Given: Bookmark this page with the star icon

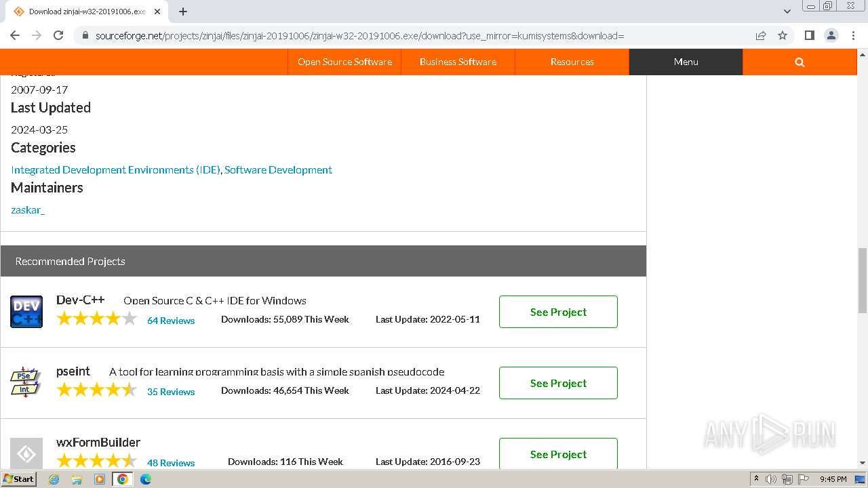Looking at the screenshot, I should pyautogui.click(x=783, y=35).
